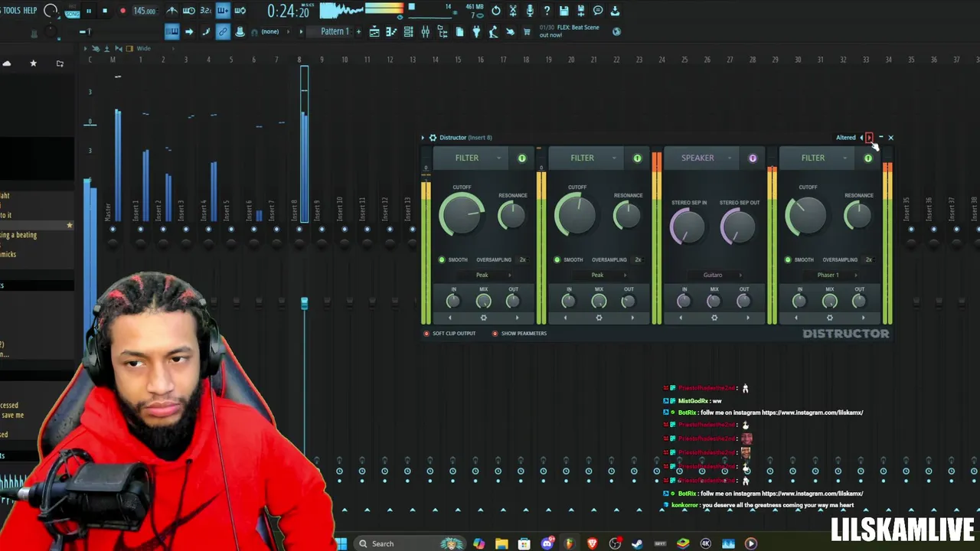Click previous preset arrow in Distructor titlebar

tap(861, 138)
